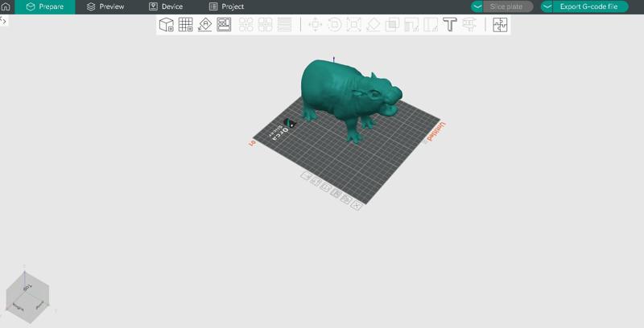Open the Device tab
Viewport: 644px width, 328px height.
(166, 7)
